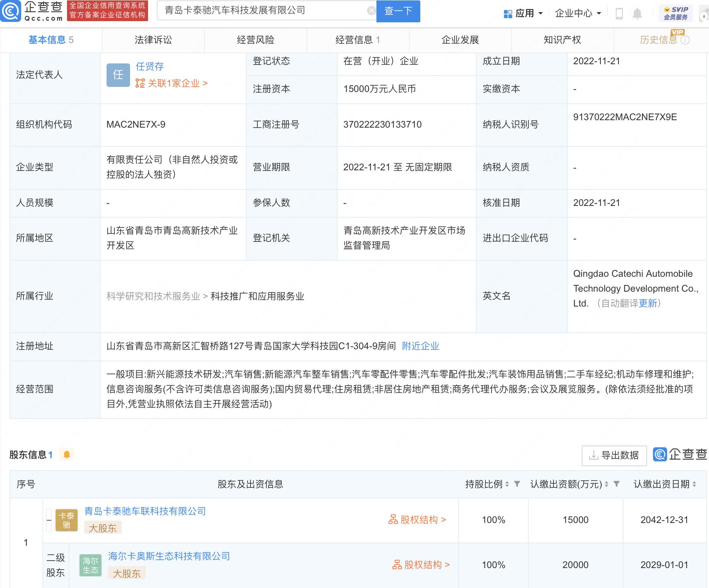Image resolution: width=709 pixels, height=588 pixels.
Task: Click the 全国企业信用查询系统 red banner
Action: 107,11
